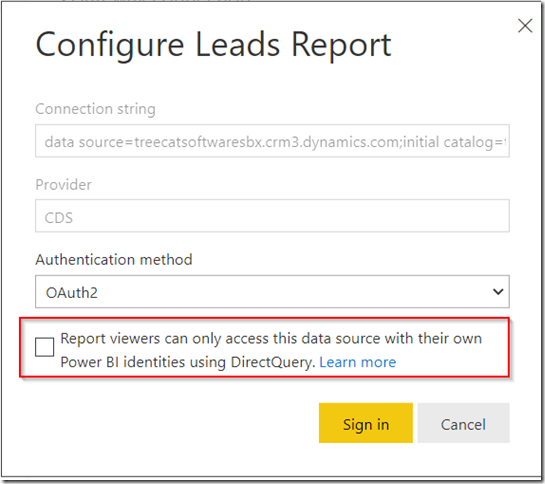Click the 'Authentication method' label
Viewport: 545px width, 484px height.
pyautogui.click(x=114, y=260)
